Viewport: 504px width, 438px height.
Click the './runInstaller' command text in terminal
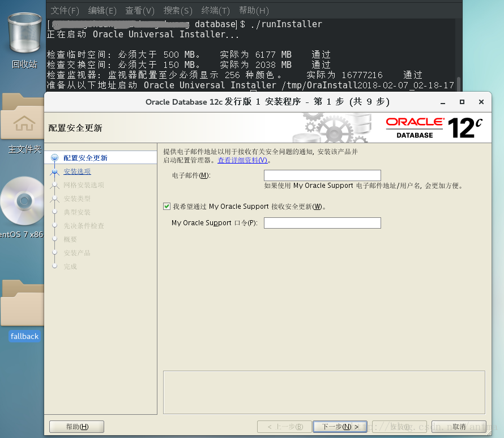tap(286, 24)
